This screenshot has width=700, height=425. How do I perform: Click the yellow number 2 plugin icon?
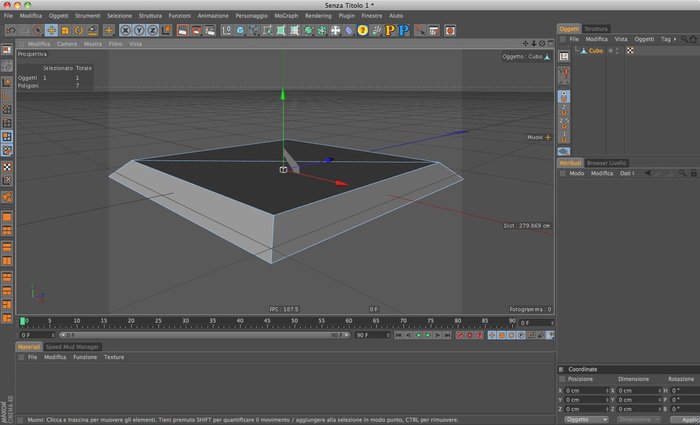[x=362, y=30]
